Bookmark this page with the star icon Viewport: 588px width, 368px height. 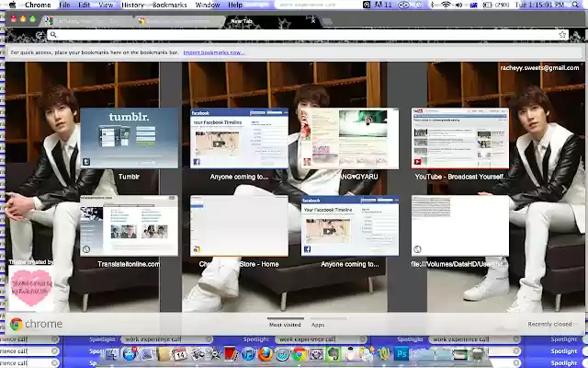562,35
